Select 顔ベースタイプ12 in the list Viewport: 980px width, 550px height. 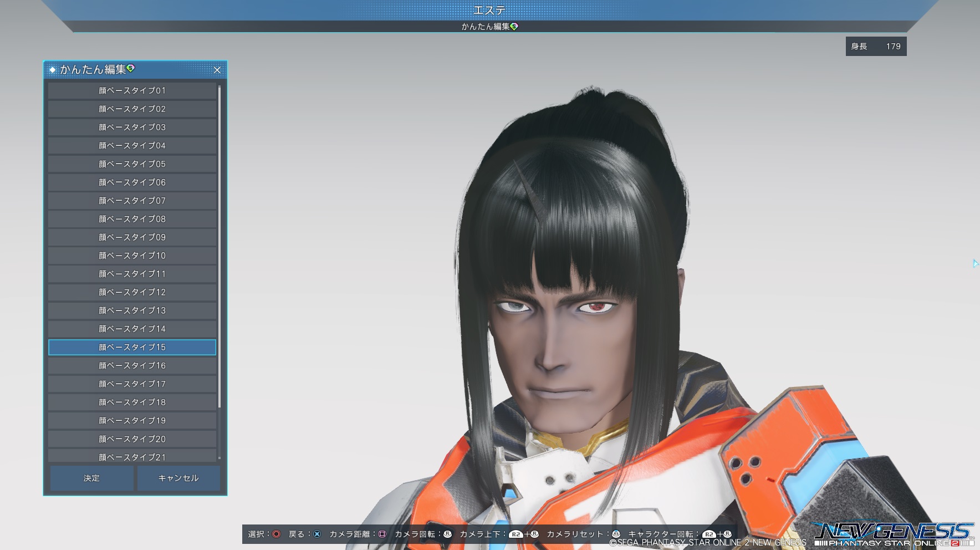132,292
